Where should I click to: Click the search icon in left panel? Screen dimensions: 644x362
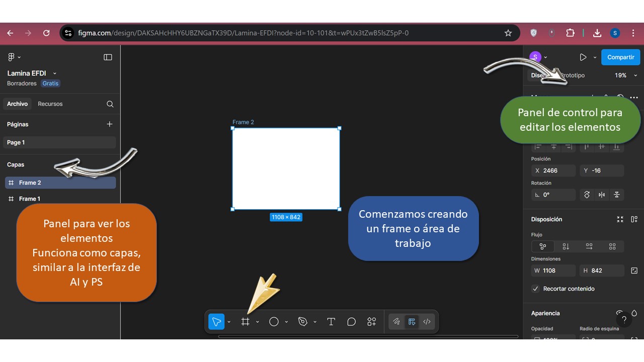(110, 104)
